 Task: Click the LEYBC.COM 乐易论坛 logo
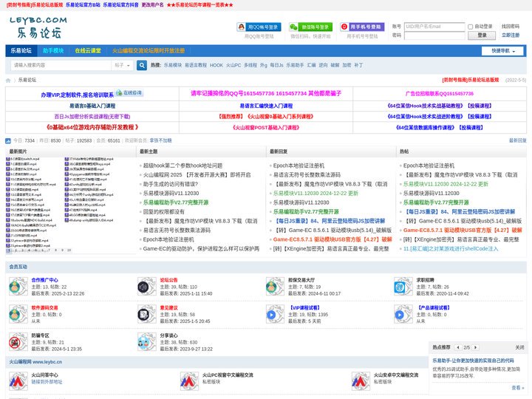pos(38,27)
